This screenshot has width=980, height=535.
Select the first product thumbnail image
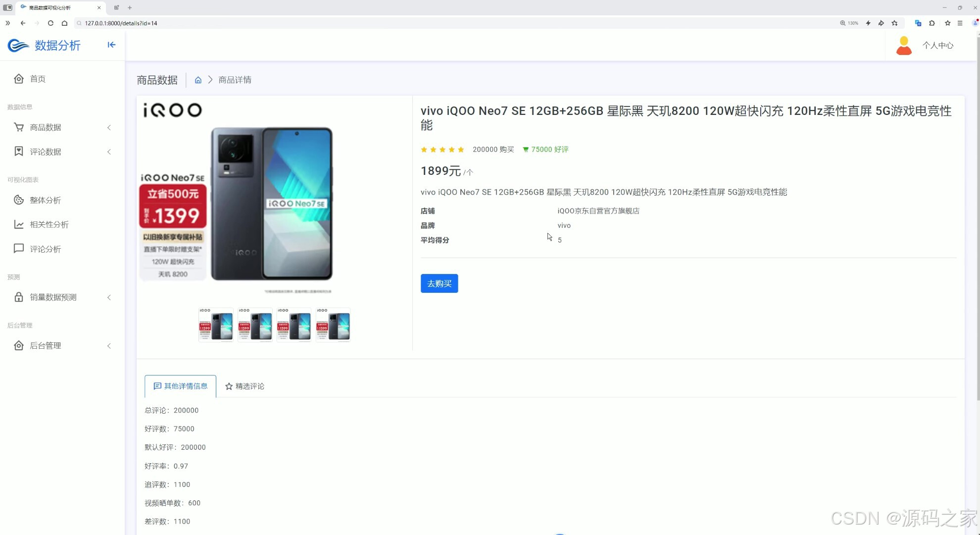point(216,325)
